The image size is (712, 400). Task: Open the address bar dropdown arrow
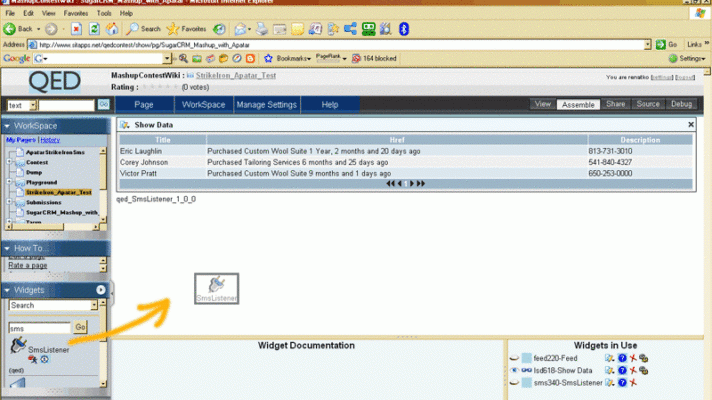(x=647, y=44)
